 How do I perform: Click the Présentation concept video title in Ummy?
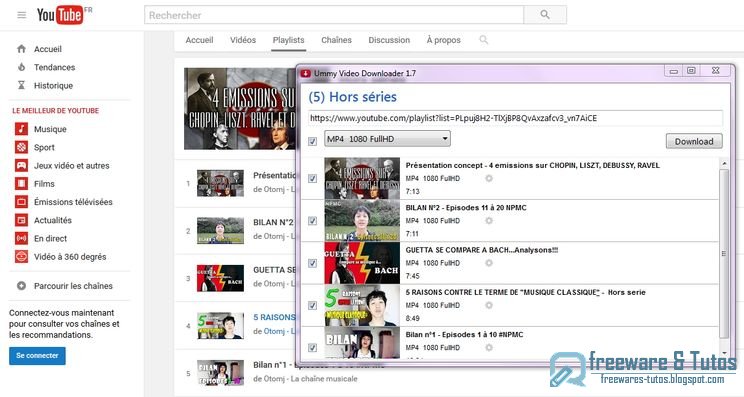(x=532, y=165)
